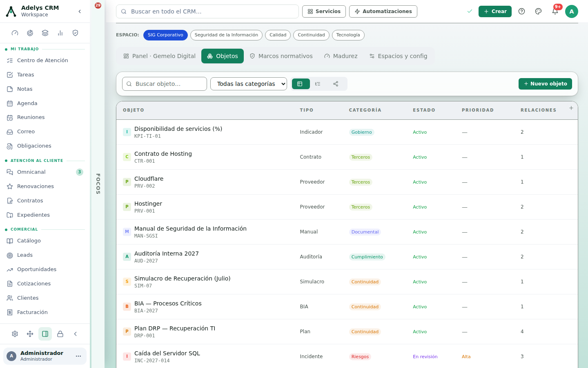Click the Documental category tag
588x368 pixels.
(x=365, y=232)
